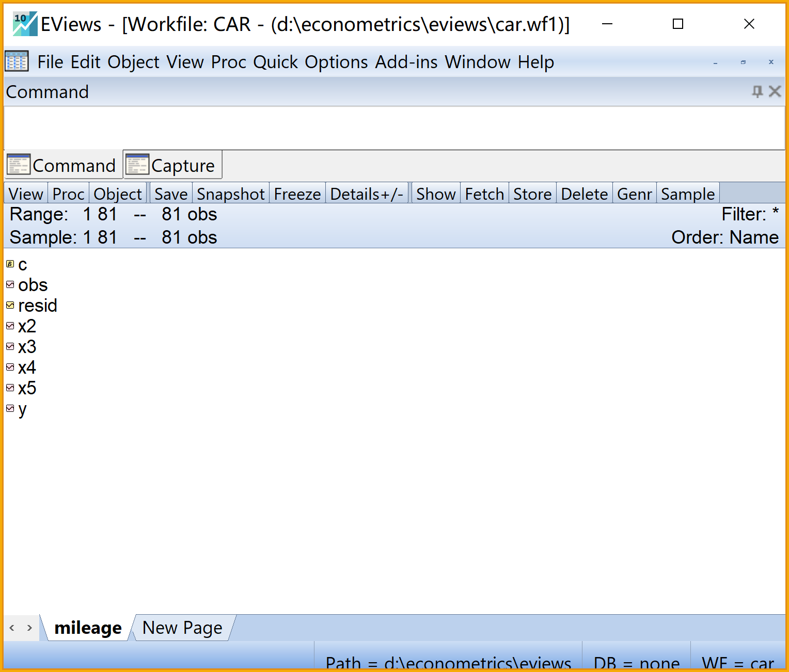Click the x5 series icon
The width and height of the screenshot is (789, 672).
10,388
